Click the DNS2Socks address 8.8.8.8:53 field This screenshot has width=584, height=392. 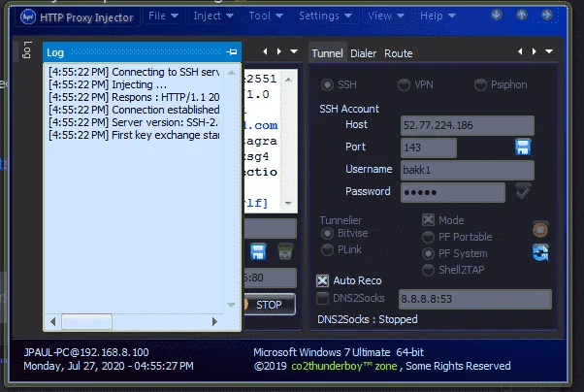pos(475,299)
